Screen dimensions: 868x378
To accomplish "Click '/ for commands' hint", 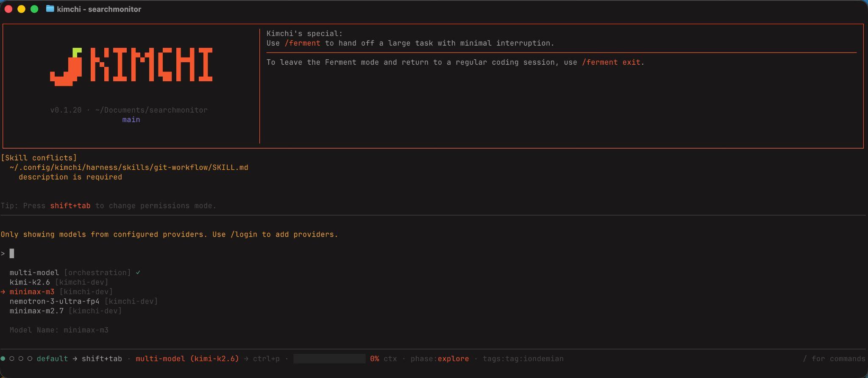I will [x=834, y=359].
